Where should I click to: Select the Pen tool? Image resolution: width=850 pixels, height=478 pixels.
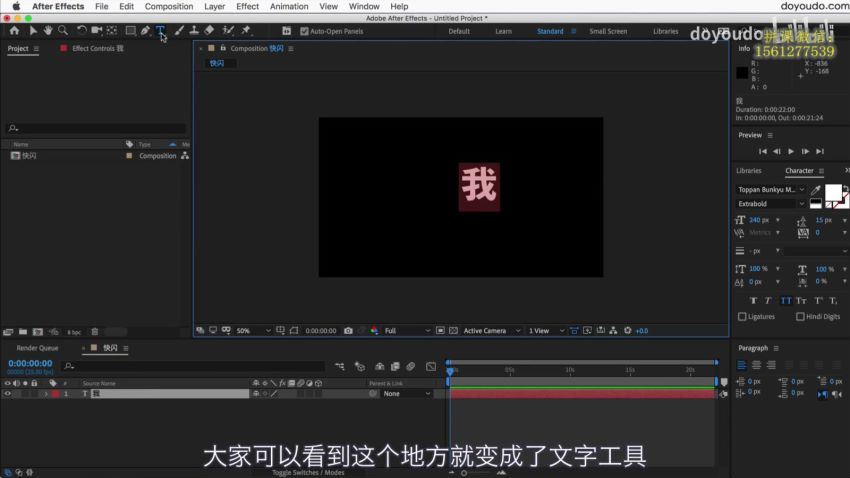[145, 31]
